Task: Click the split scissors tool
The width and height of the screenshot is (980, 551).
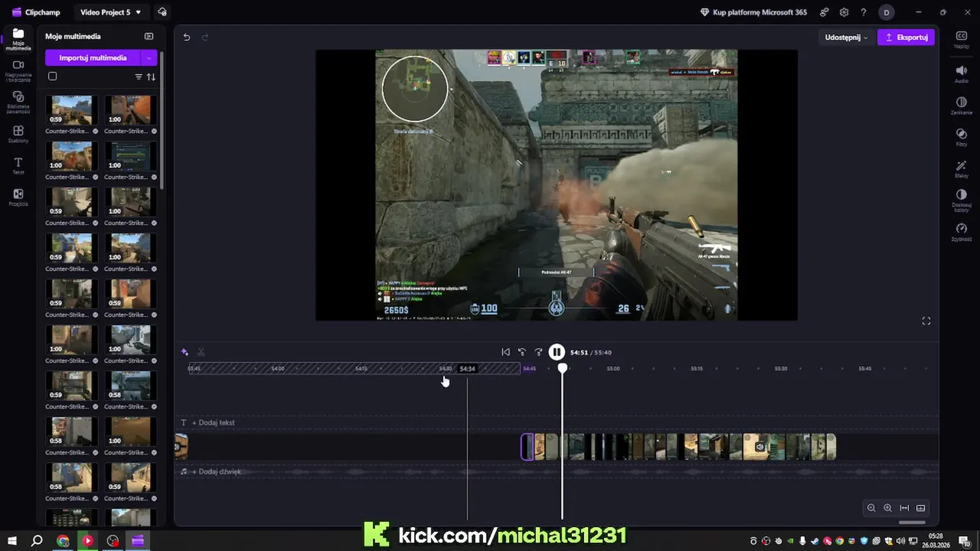Action: (x=201, y=352)
